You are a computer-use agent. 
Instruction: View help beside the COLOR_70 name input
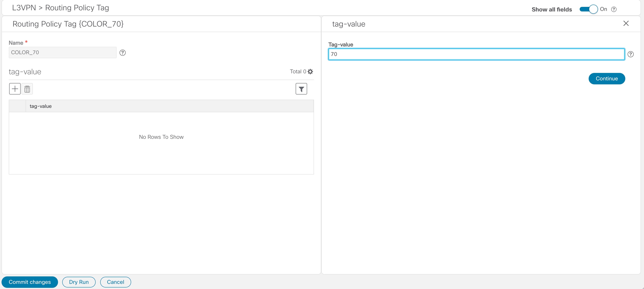123,53
